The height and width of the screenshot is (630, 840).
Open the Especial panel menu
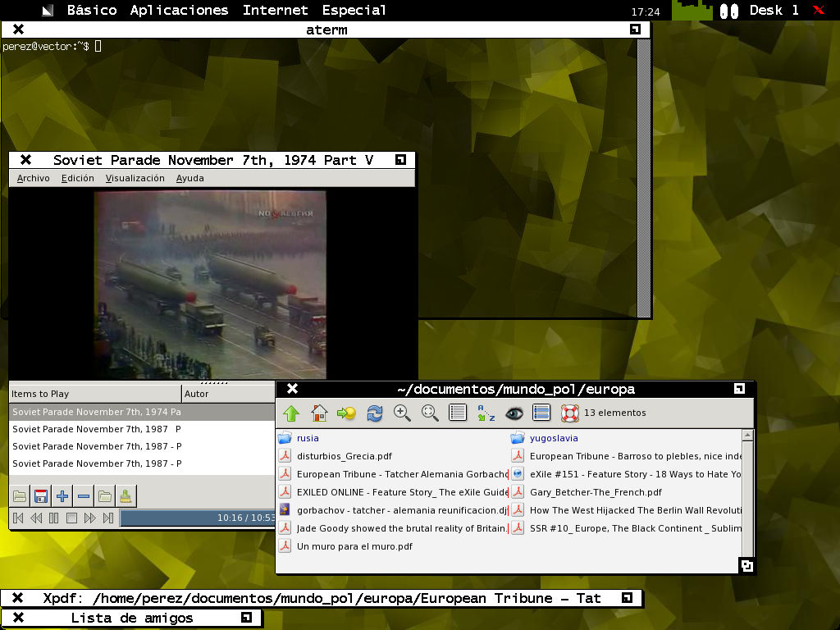click(354, 10)
